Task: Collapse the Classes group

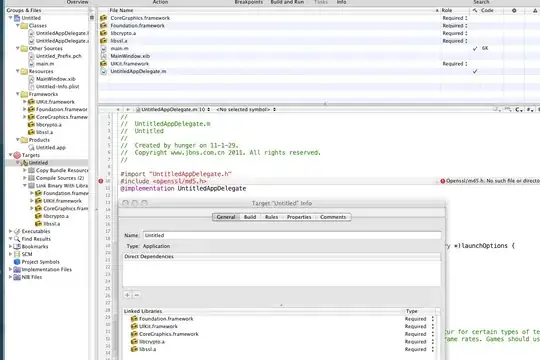Action: click(x=18, y=25)
